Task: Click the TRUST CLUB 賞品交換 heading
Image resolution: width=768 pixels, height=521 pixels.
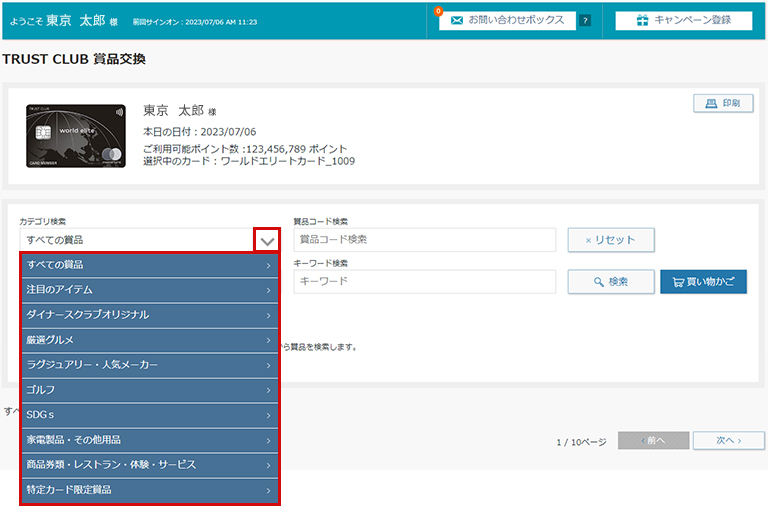Action: coord(74,59)
